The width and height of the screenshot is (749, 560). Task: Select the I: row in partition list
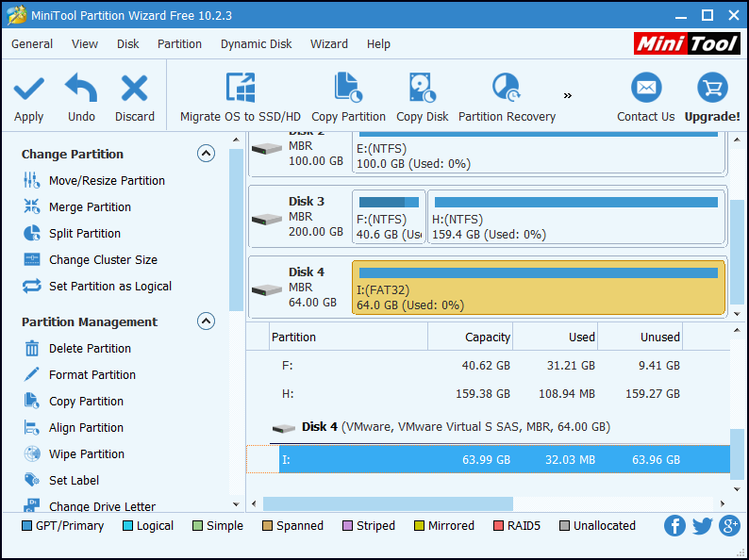pyautogui.click(x=489, y=460)
